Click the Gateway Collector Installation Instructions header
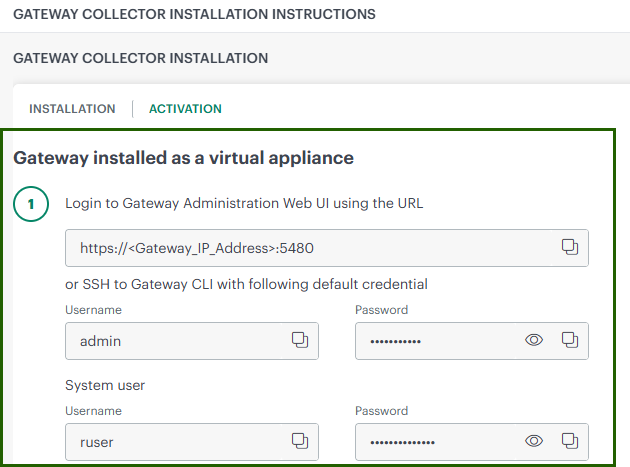 [x=194, y=15]
